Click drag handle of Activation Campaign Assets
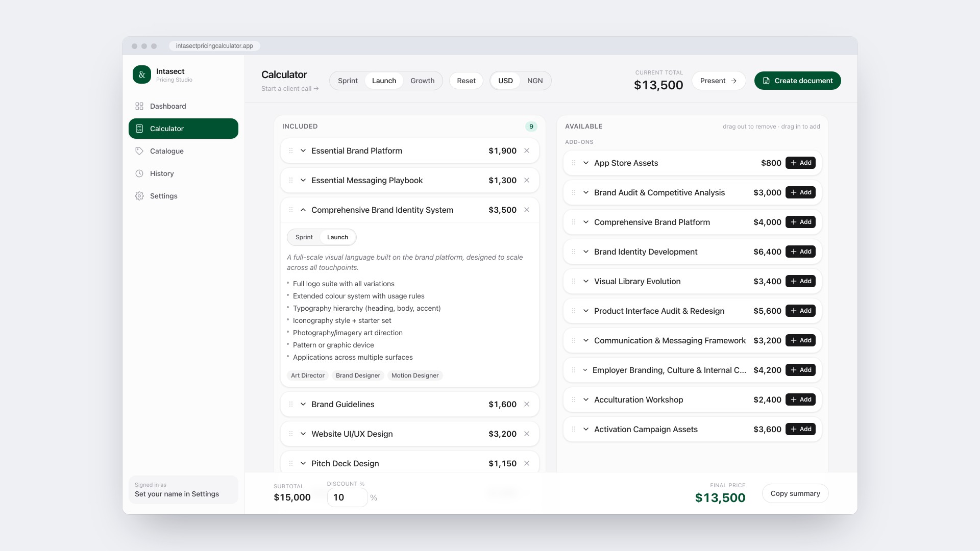The width and height of the screenshot is (980, 551). [574, 429]
